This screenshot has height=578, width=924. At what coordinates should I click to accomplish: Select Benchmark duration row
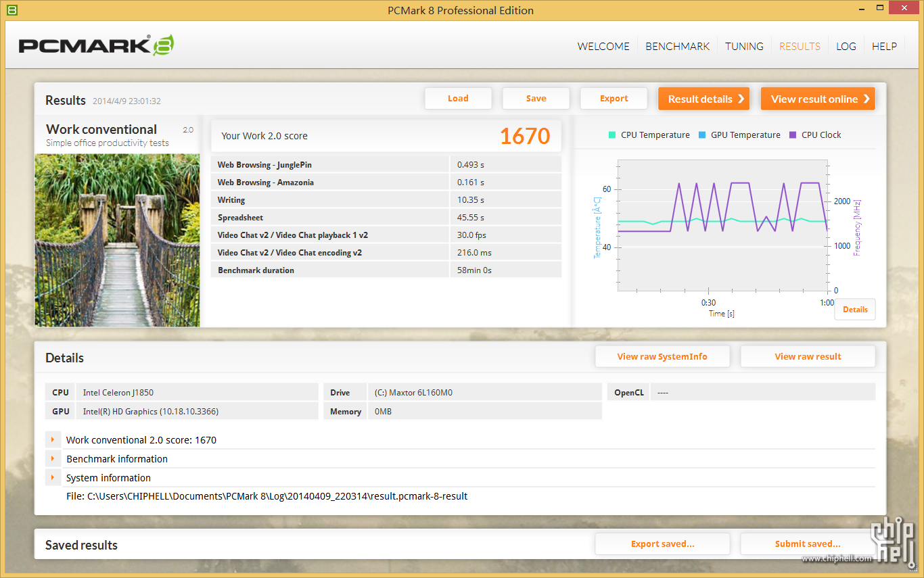[x=386, y=270]
